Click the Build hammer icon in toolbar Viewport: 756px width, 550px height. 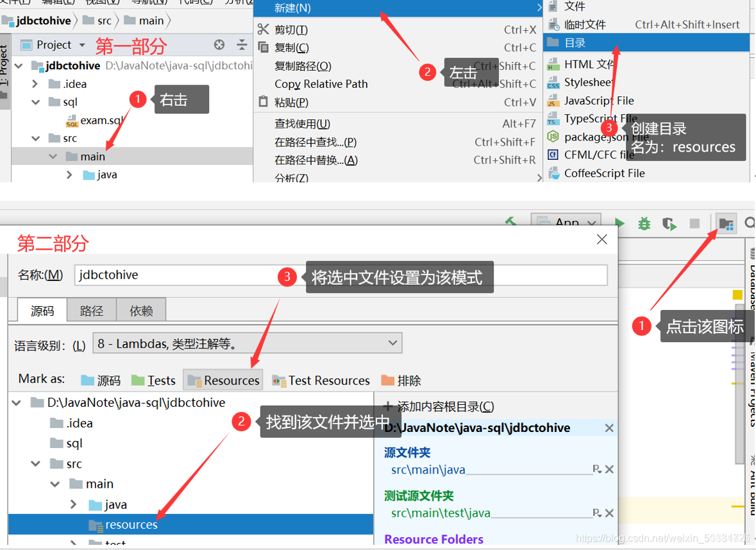click(x=512, y=221)
